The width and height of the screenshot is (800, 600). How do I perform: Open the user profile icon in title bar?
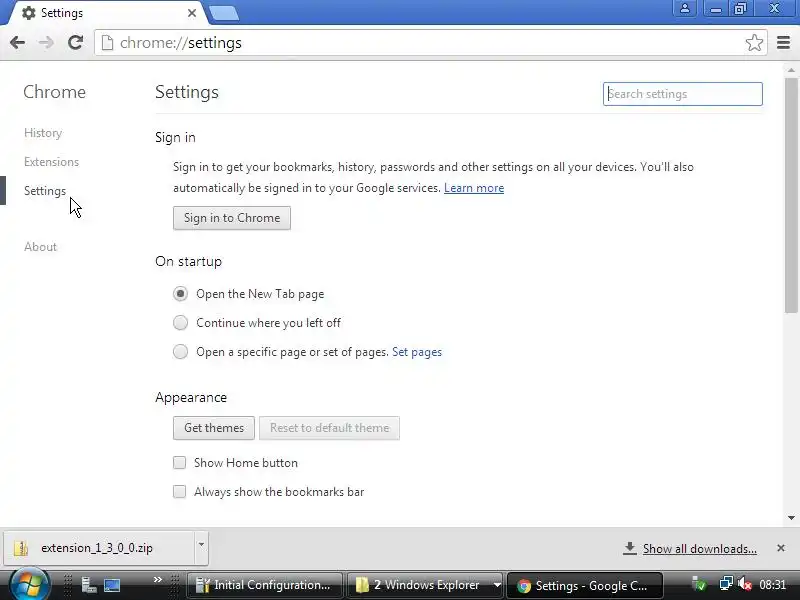(685, 8)
